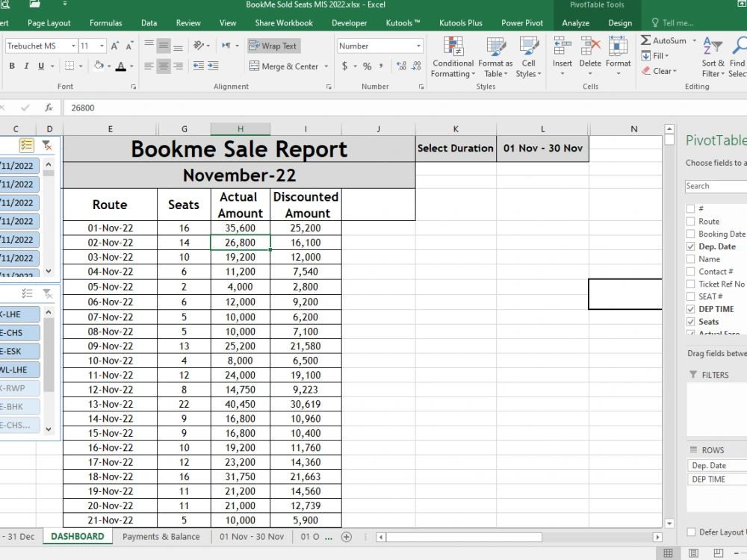Switch to Power Pivot tab
Image resolution: width=747 pixels, height=560 pixels.
[x=522, y=23]
